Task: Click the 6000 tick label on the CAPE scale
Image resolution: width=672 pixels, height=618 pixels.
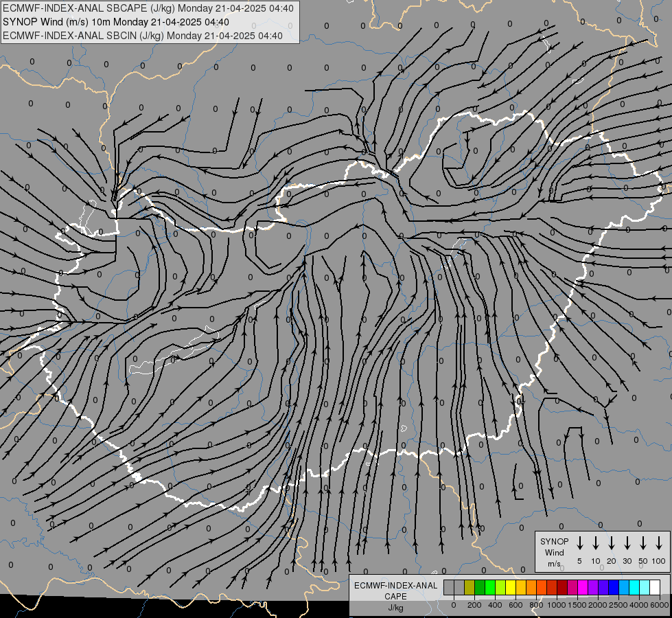Action: coord(660,605)
